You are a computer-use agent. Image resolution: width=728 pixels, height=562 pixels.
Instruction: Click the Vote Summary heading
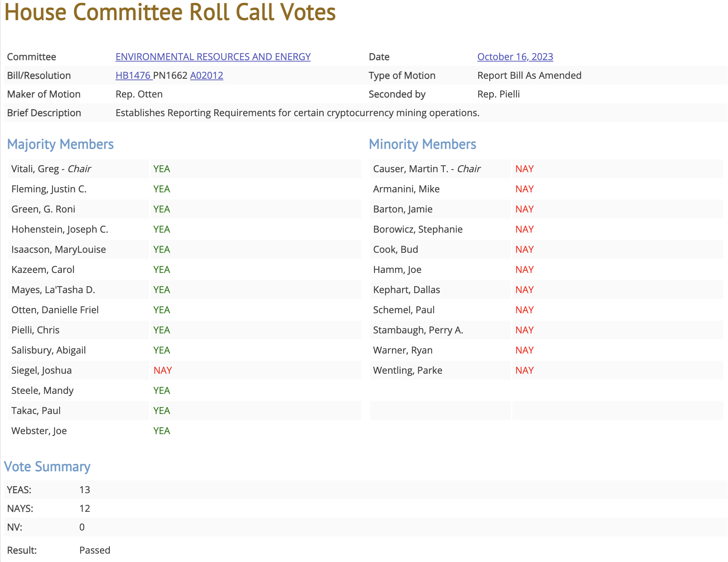pos(47,467)
